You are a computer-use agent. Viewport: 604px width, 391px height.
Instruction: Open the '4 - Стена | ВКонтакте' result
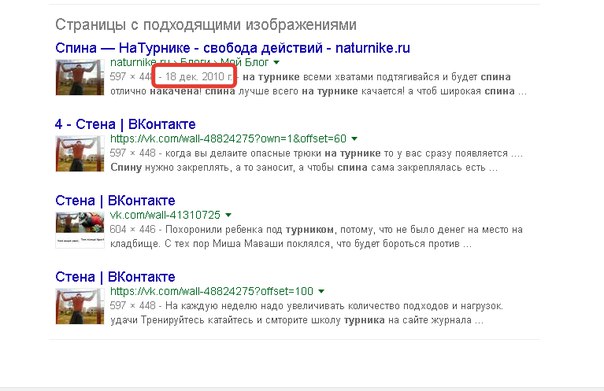point(125,124)
